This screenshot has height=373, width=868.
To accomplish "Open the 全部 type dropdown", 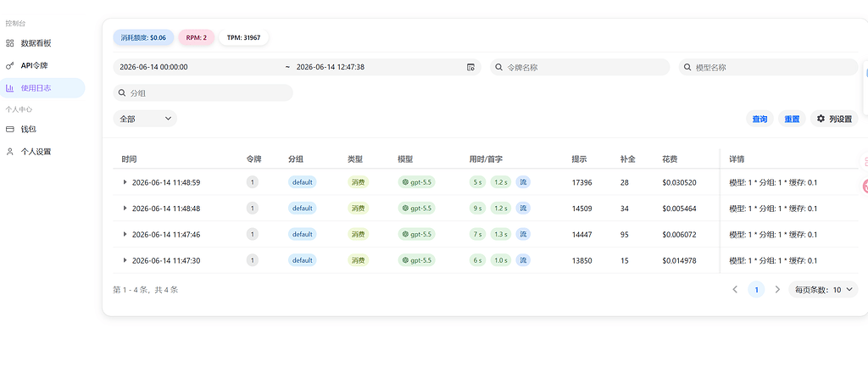I will tap(145, 119).
